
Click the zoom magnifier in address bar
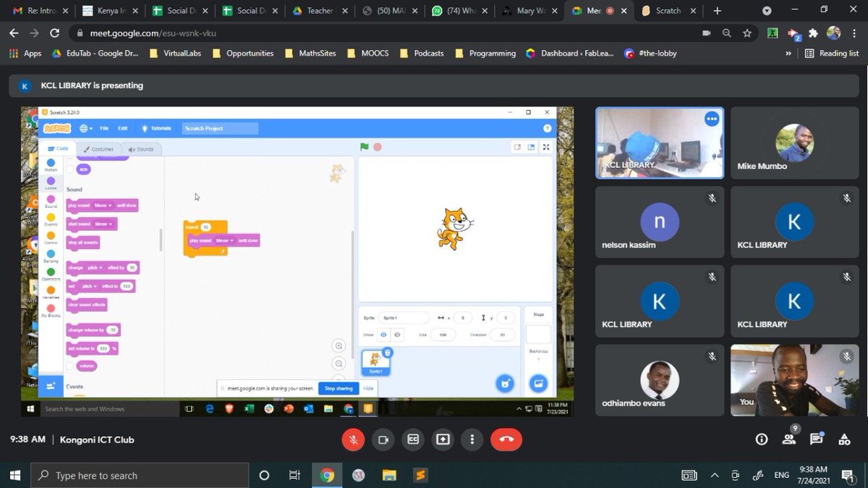click(727, 33)
